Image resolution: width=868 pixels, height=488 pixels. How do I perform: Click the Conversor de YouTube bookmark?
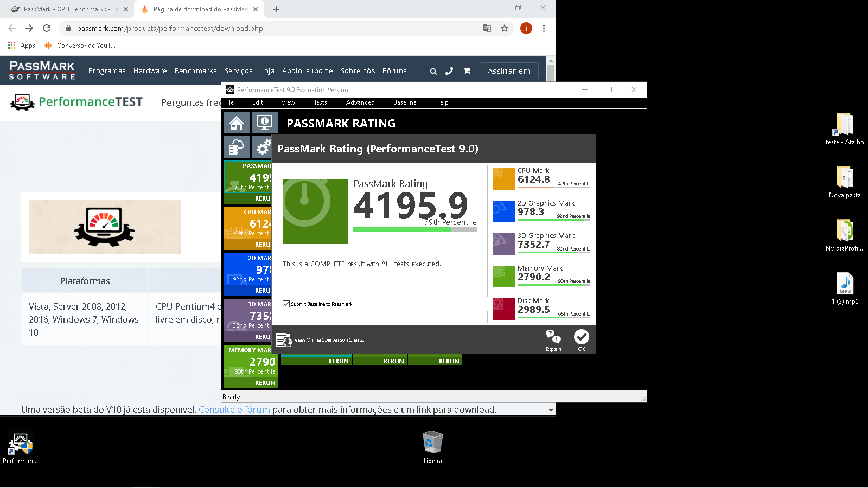click(x=80, y=46)
